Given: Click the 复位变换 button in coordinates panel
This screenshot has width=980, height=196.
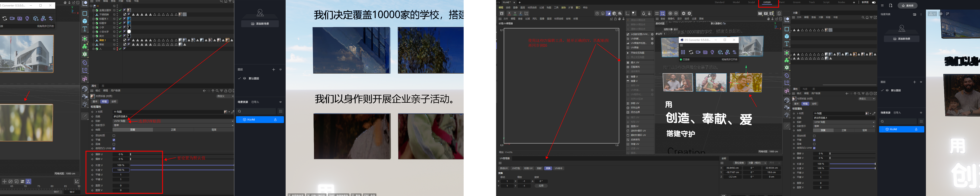Looking at the screenshot, I should [739, 163].
